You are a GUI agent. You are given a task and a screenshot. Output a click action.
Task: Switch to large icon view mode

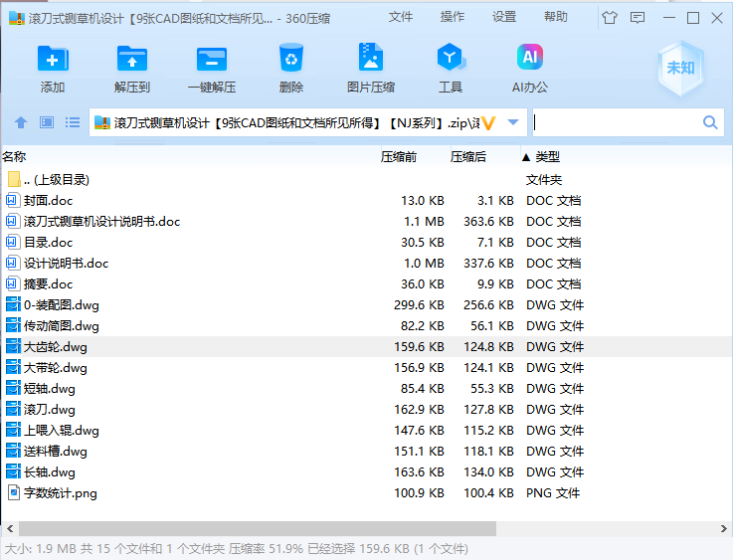[x=47, y=122]
